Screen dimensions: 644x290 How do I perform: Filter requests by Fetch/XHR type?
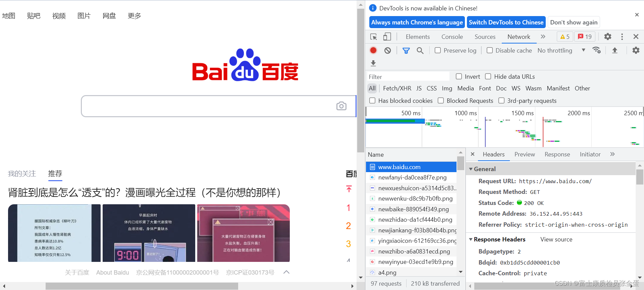397,88
